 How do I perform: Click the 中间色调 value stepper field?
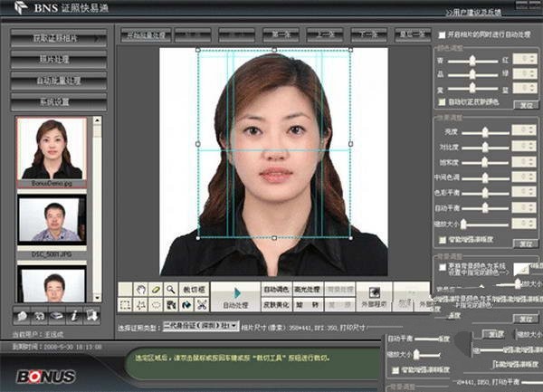pyautogui.click(x=524, y=177)
